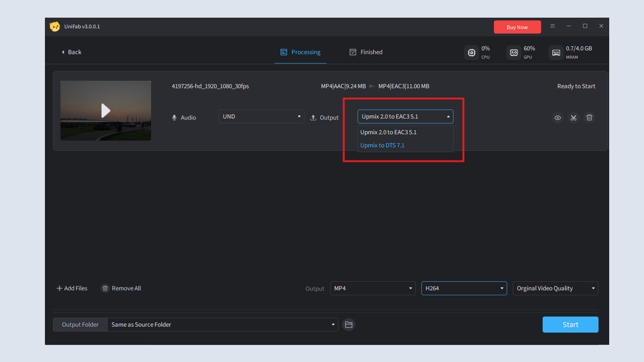
Task: Select the Upmix to DTS 7.1 option
Action: click(382, 145)
